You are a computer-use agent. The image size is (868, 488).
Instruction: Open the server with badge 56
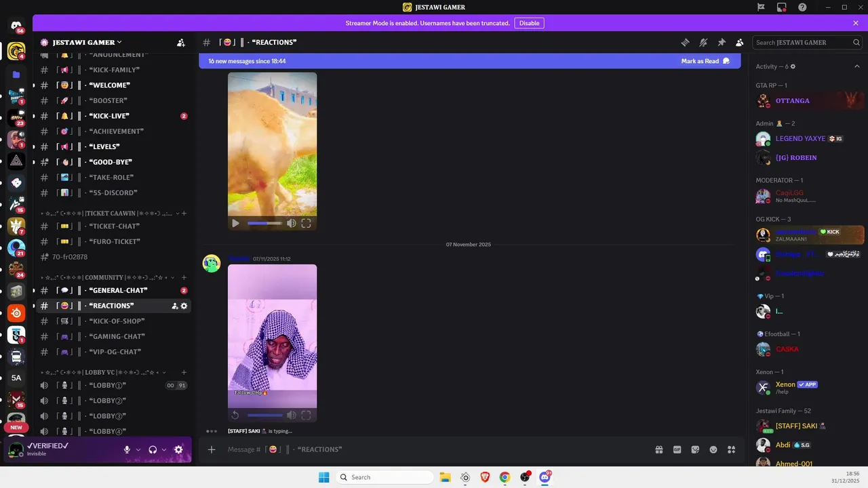(16, 26)
